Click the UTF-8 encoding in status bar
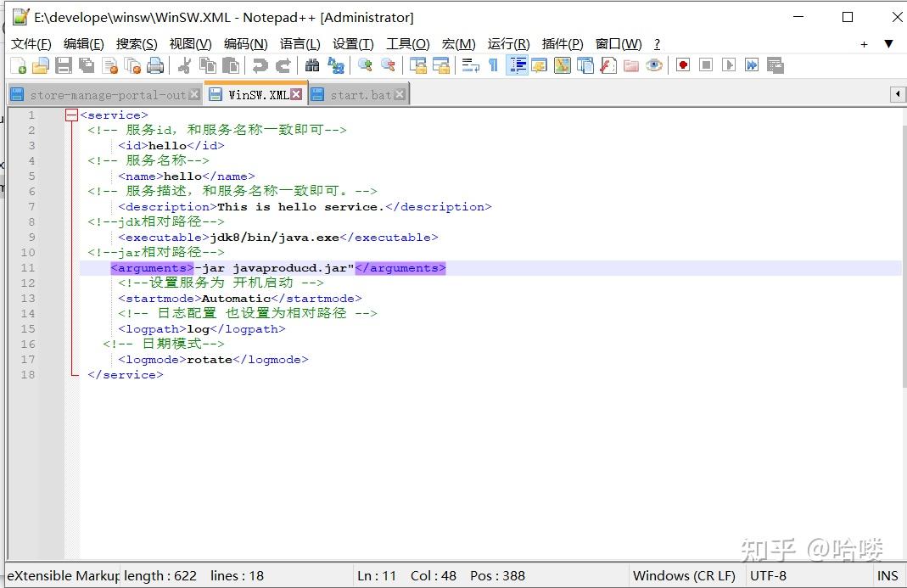 click(768, 575)
